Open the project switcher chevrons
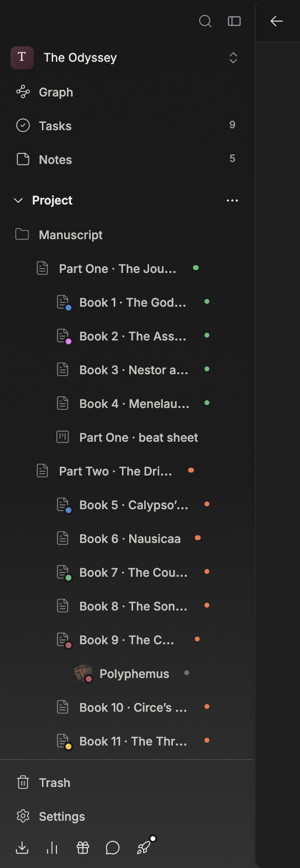 233,58
